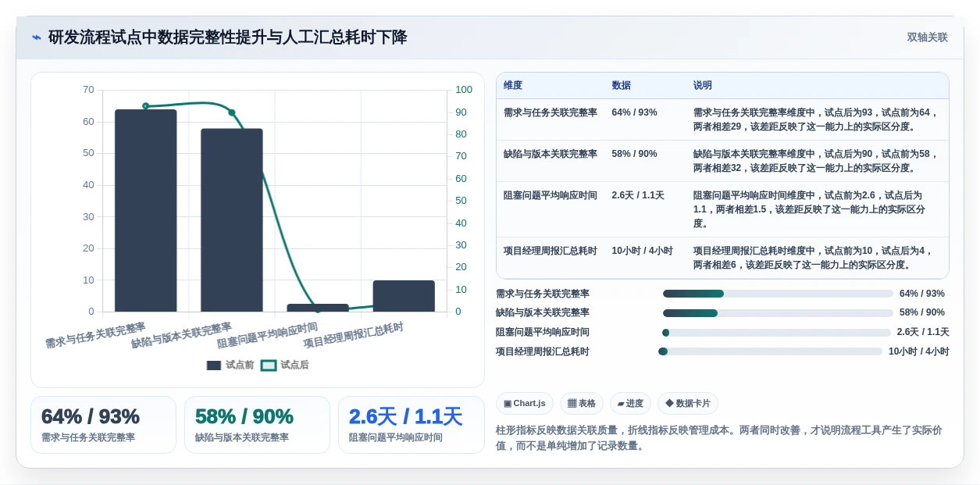Select the 表格 tag chip

[x=582, y=403]
